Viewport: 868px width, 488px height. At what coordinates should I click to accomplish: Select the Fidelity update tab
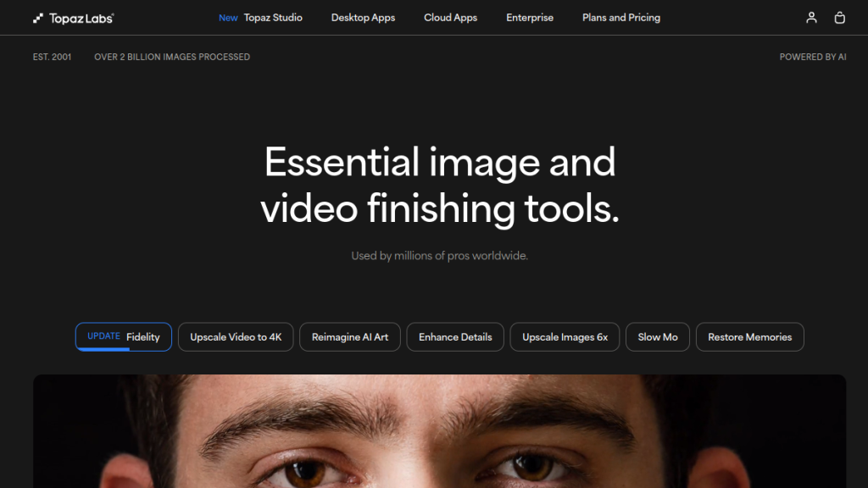(124, 336)
